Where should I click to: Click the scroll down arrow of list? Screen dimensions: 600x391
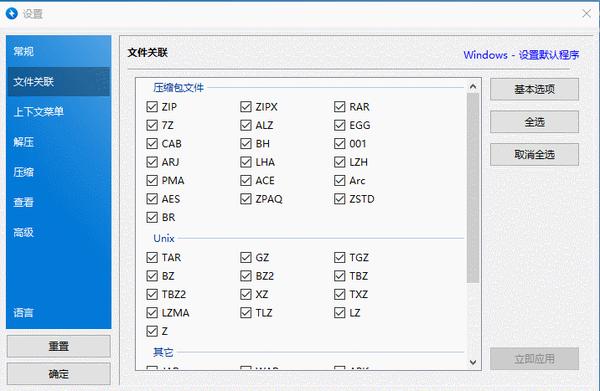coord(473,362)
